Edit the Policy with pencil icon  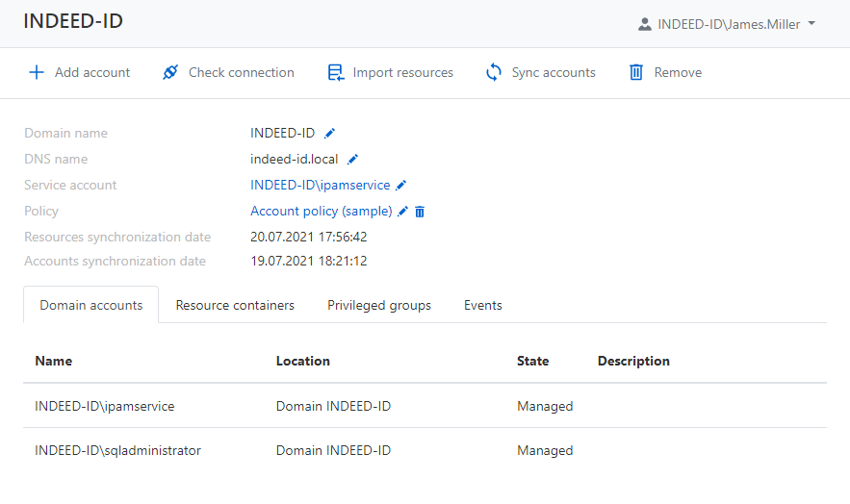point(403,211)
